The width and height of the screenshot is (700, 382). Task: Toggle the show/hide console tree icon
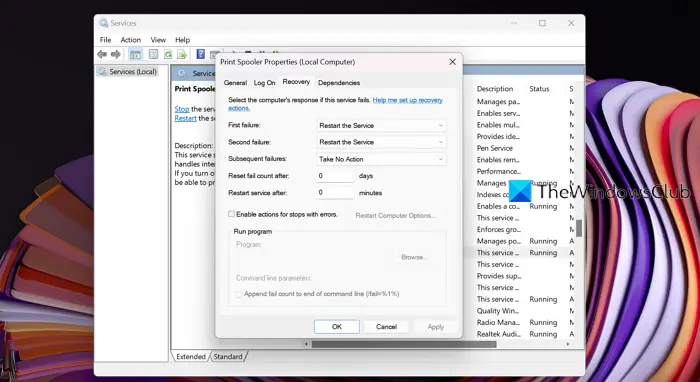coord(135,54)
